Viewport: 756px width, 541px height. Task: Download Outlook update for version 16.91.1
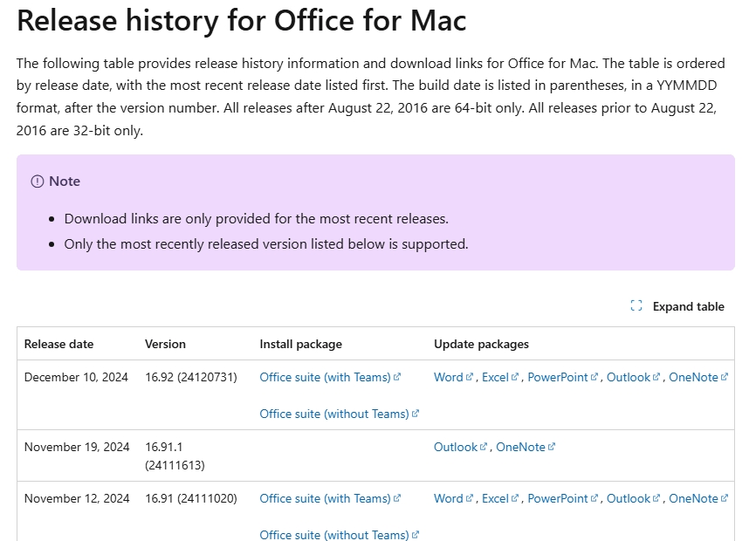[x=460, y=447]
